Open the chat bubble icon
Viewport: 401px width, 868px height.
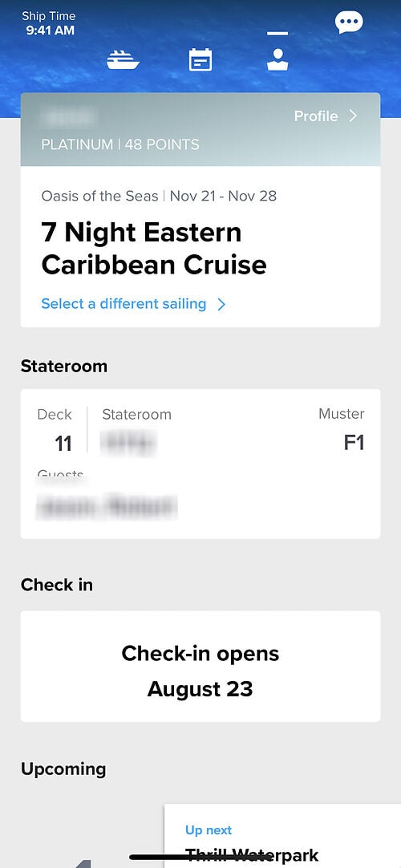349,22
